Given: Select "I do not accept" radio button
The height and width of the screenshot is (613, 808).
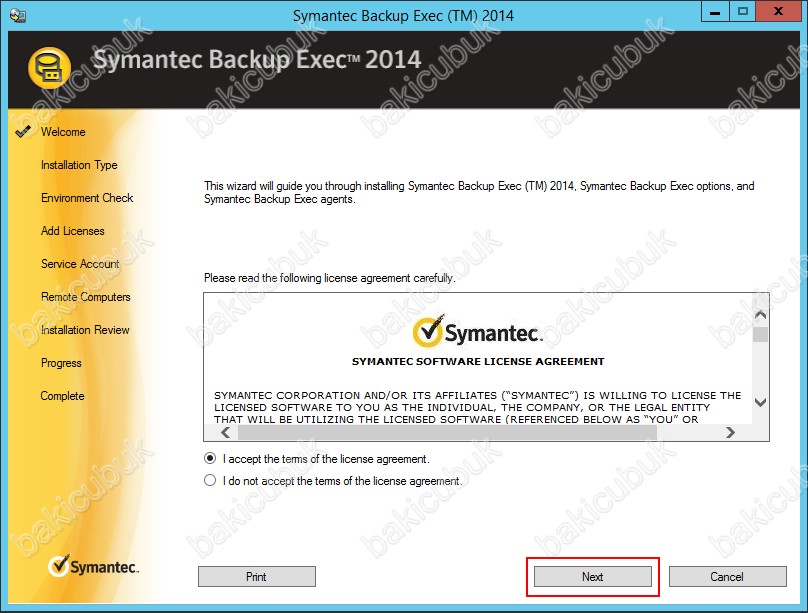Looking at the screenshot, I should [x=210, y=481].
